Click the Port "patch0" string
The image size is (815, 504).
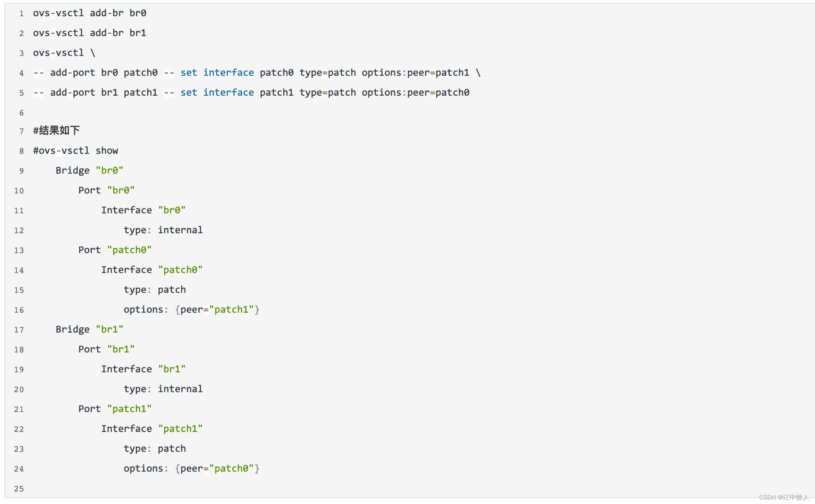pos(130,250)
